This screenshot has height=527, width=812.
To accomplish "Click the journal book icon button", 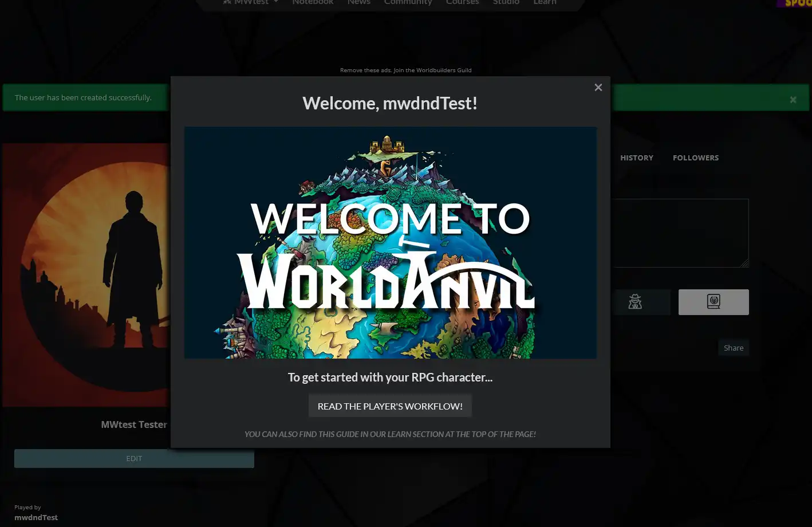I will [x=713, y=302].
